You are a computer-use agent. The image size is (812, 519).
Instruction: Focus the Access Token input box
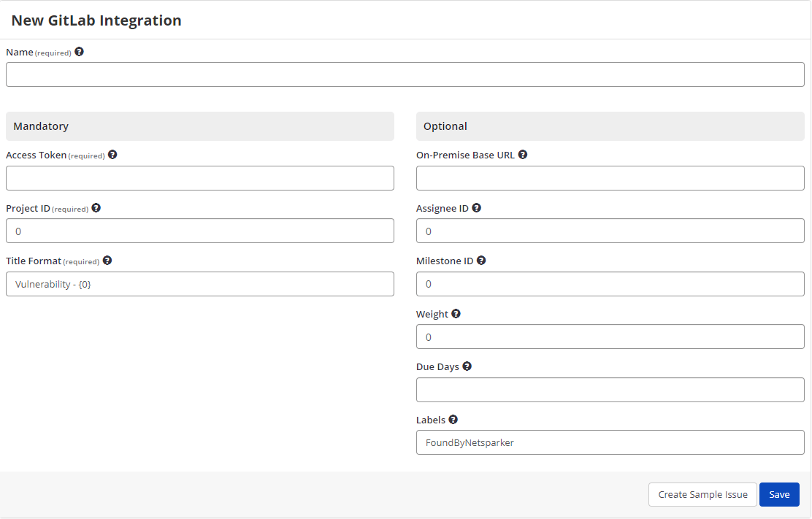[199, 177]
